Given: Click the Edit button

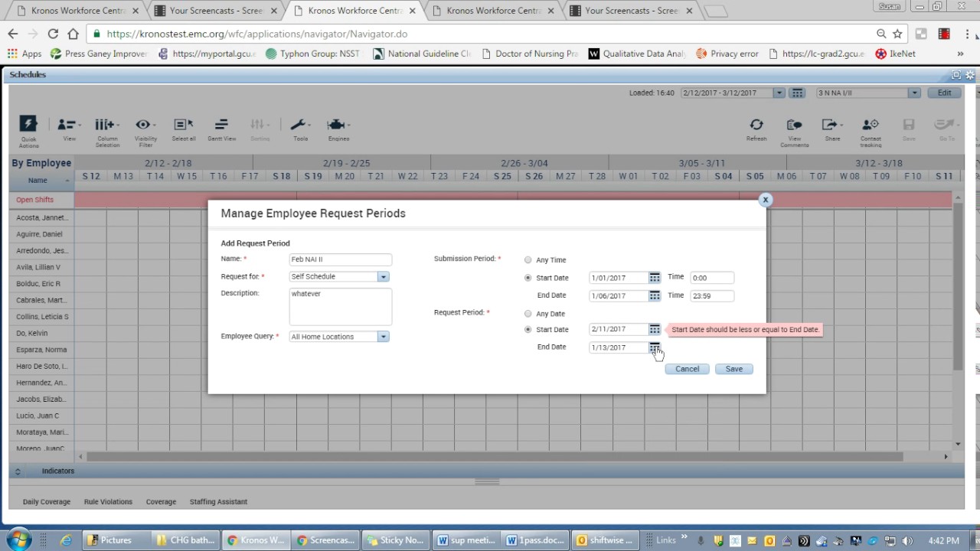Looking at the screenshot, I should click(x=944, y=93).
